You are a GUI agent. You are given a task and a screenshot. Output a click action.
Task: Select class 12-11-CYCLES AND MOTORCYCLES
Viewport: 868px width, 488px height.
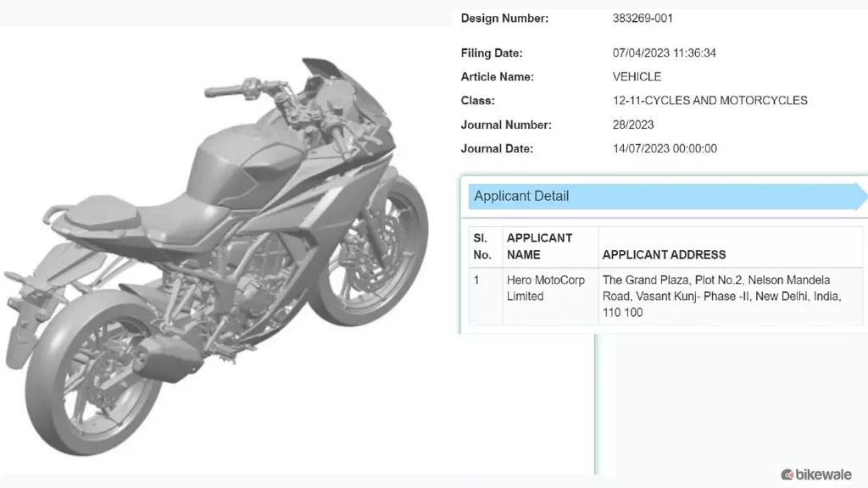point(709,101)
